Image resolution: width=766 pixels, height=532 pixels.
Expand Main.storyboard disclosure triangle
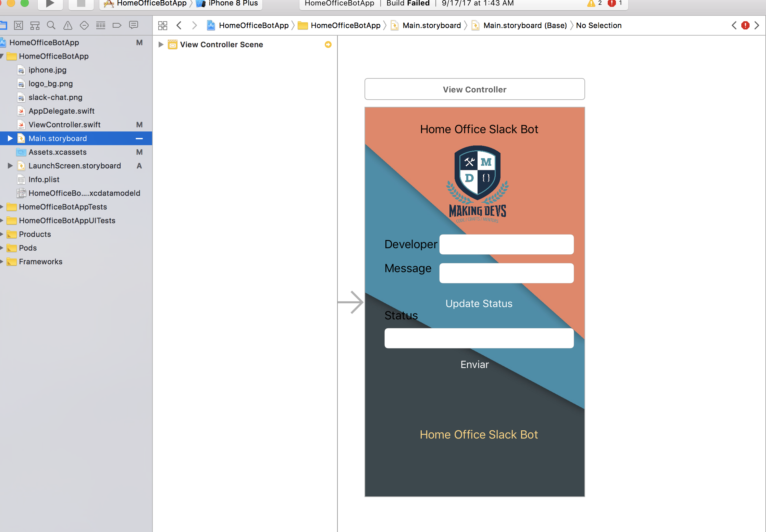[x=10, y=138]
